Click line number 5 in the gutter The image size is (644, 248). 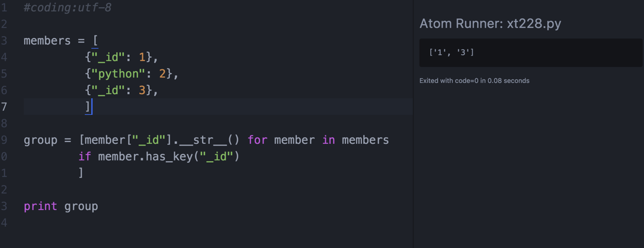tap(4, 74)
